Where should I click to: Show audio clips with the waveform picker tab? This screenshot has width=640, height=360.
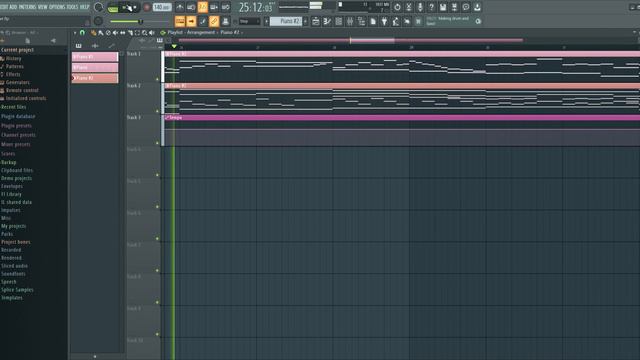[95, 46]
